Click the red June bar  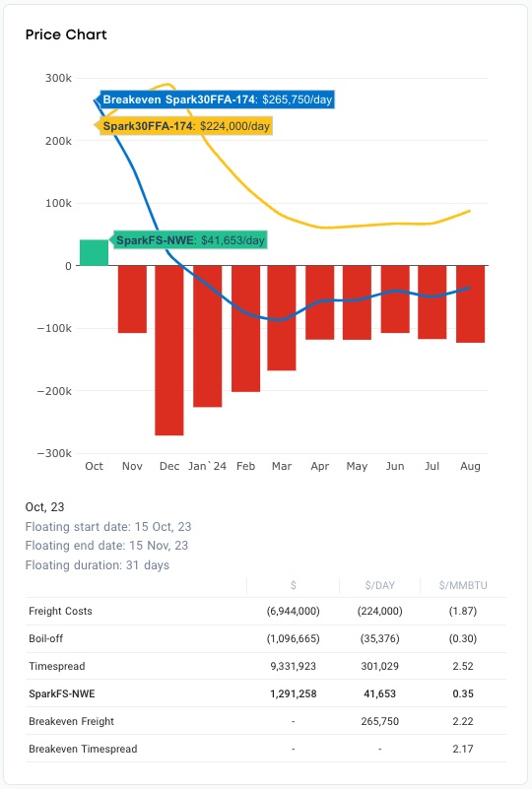[395, 299]
